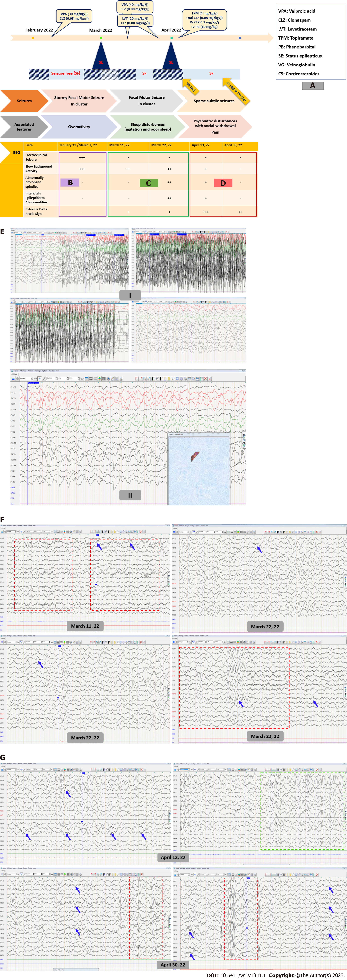
Task: Open the Montage menu in the large EEG window
Action: coord(38,371)
